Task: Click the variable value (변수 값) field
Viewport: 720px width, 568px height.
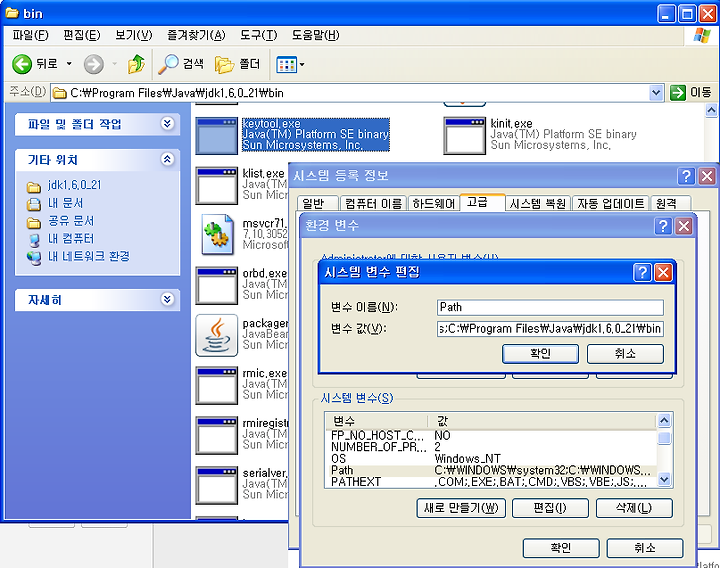Action: (550, 329)
